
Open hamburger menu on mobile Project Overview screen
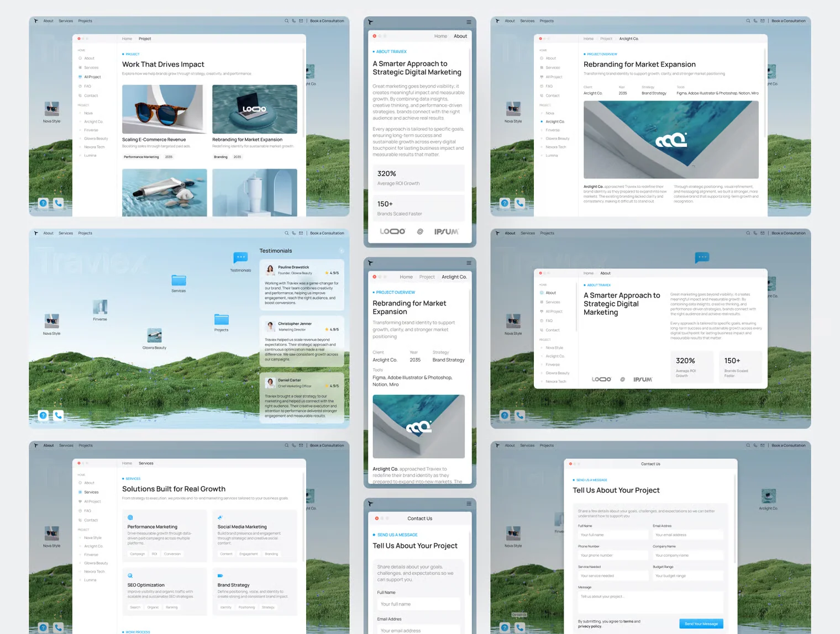tap(469, 263)
